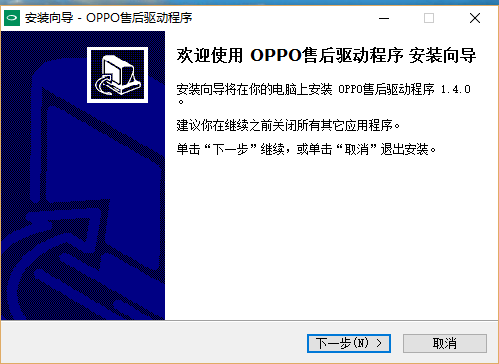Click the green OPPO logo in title bar

click(12, 18)
